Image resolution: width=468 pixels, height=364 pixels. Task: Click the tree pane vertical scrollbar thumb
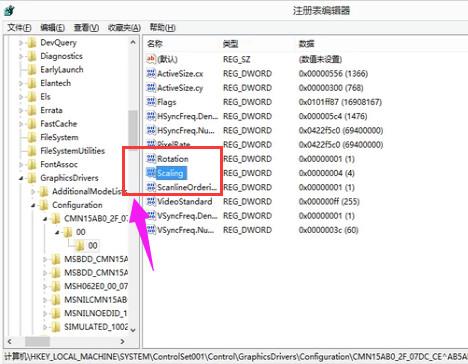(133, 130)
